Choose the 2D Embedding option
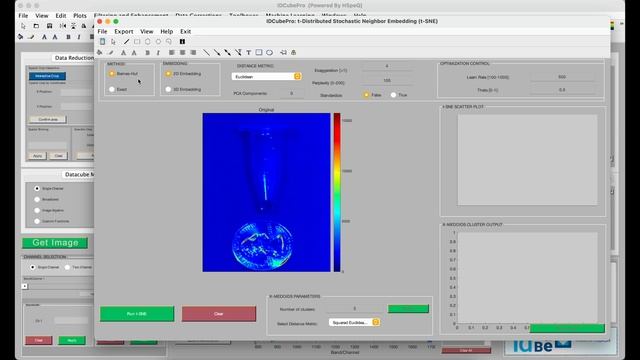Viewport: 640px width, 360px height. click(x=168, y=74)
